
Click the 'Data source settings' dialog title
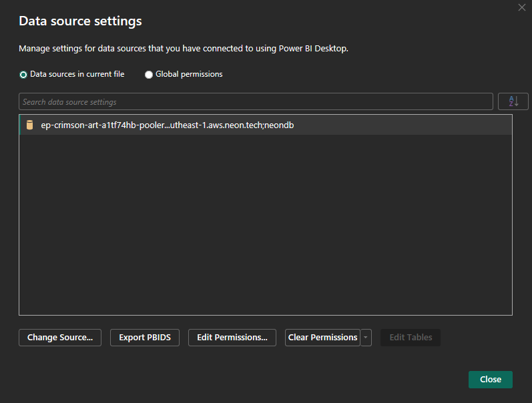[80, 21]
